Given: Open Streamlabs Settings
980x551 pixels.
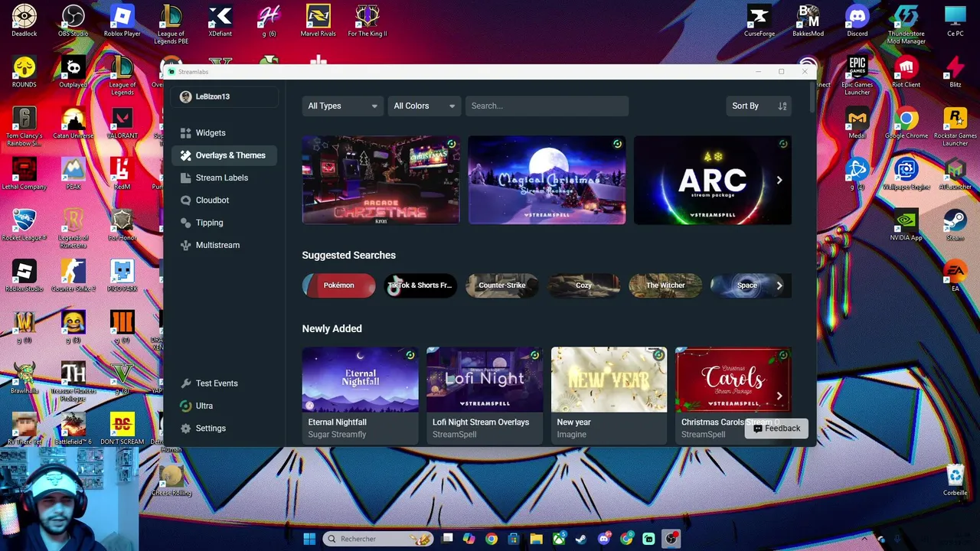Looking at the screenshot, I should (x=211, y=429).
